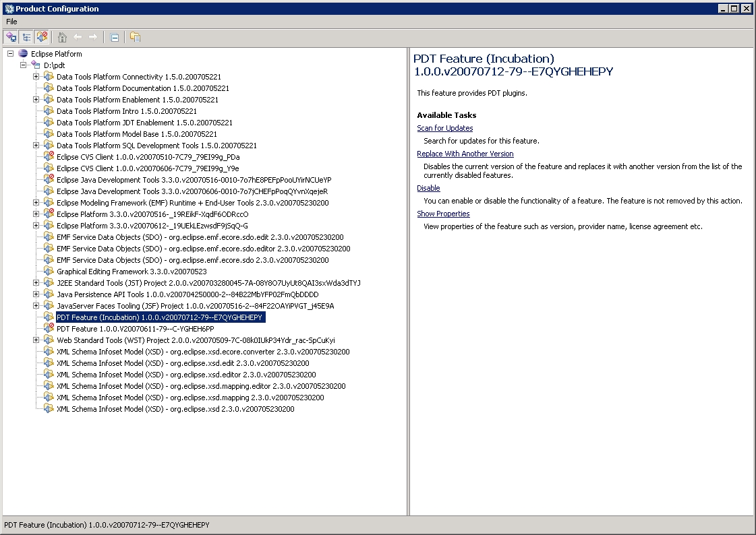Open Show Activities toolbar icon
Viewport: 756px width, 535px height.
tap(135, 37)
